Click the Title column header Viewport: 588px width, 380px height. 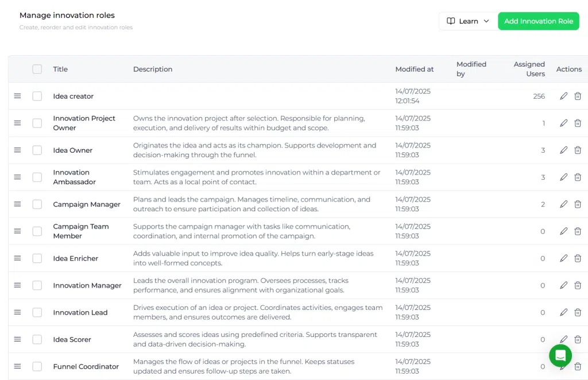[x=60, y=69]
